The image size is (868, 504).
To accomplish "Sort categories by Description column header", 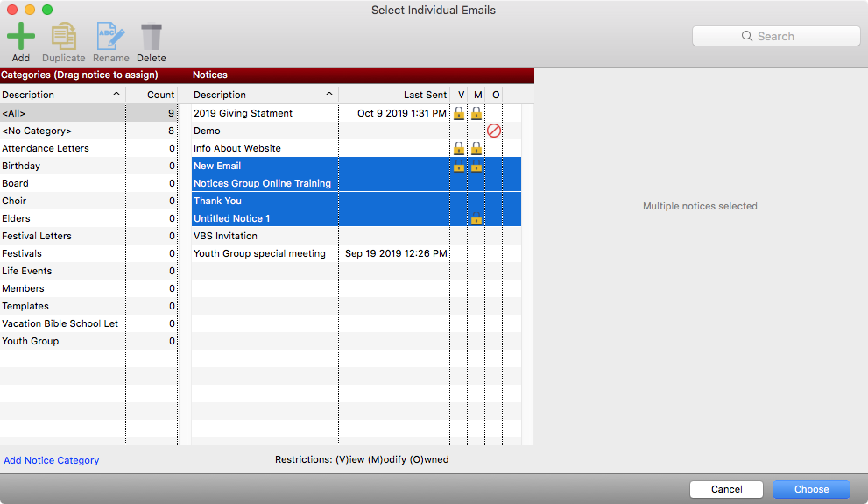I will coord(61,95).
